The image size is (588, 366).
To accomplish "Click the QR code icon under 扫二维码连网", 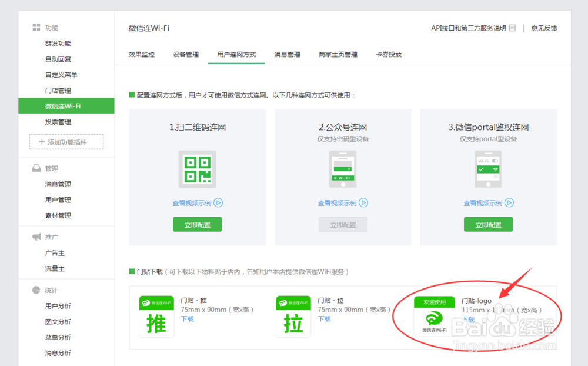I will point(197,169).
